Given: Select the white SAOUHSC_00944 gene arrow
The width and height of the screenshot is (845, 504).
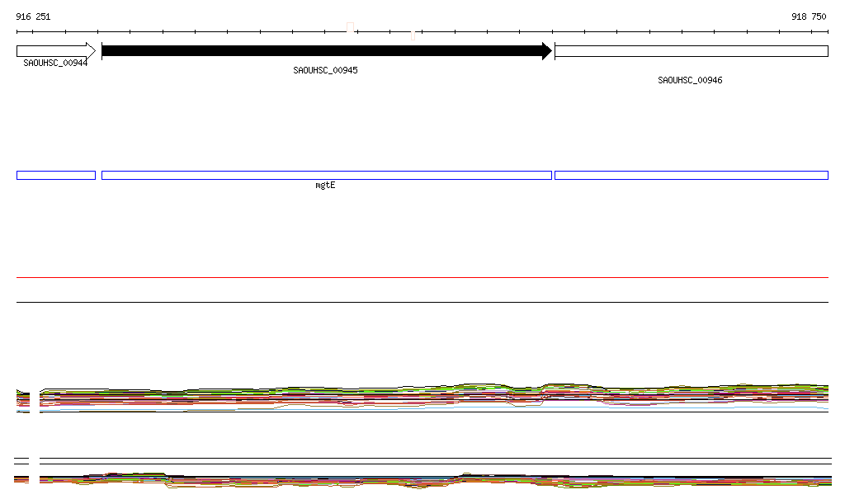Looking at the screenshot, I should coord(54,51).
